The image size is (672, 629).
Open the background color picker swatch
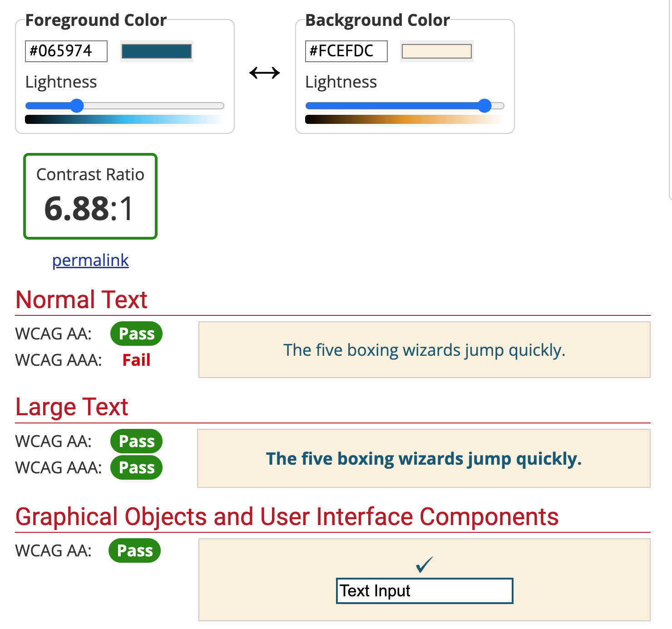(x=436, y=51)
